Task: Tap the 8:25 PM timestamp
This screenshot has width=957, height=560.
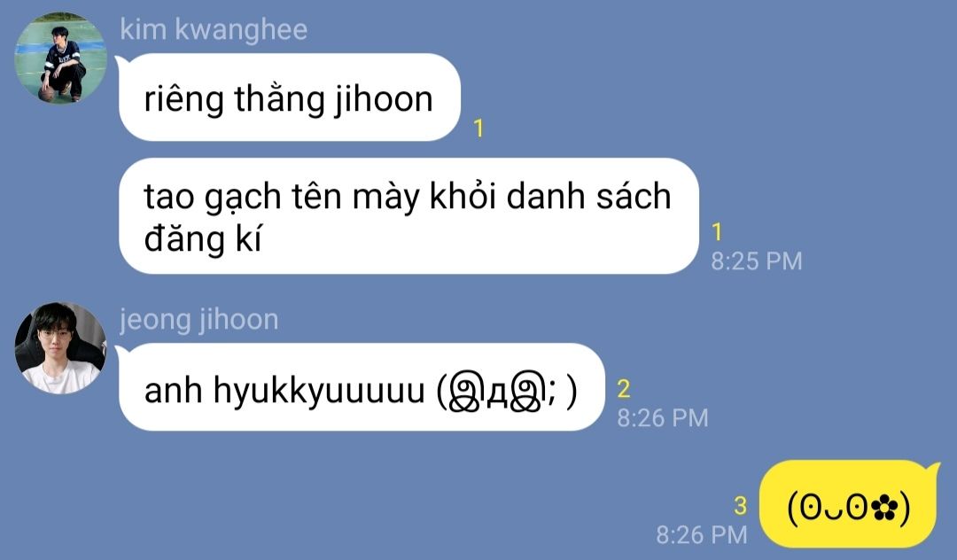Action: click(x=756, y=261)
